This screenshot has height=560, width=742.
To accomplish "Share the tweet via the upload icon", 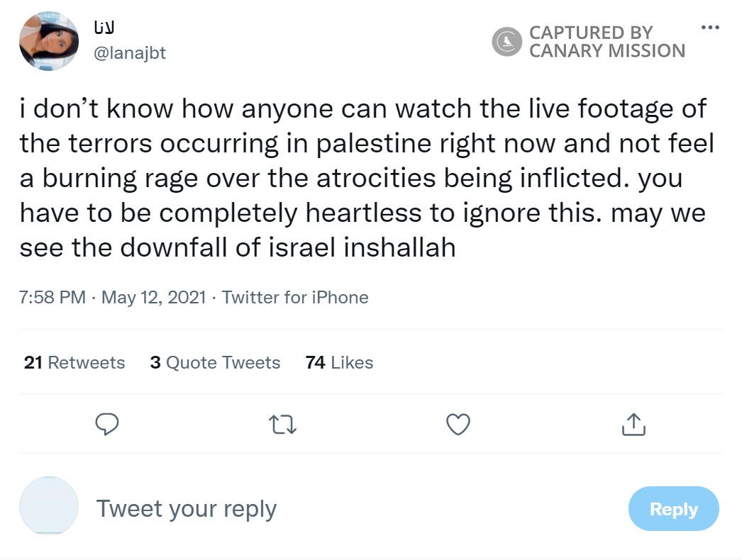I will point(633,424).
